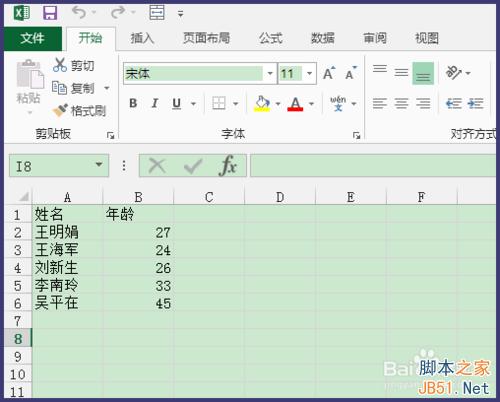Image resolution: width=500 pixels, height=402 pixels.
Task: Select middle align icon
Action: [401, 73]
